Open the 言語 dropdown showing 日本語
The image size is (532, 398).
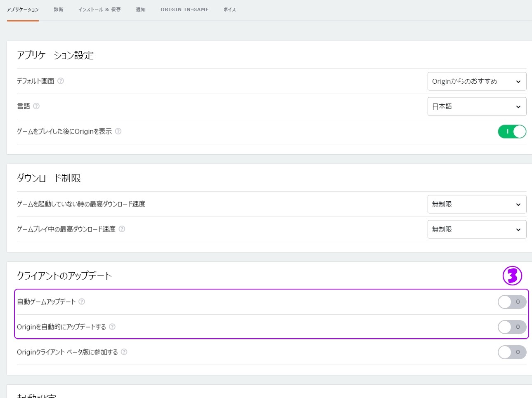(x=477, y=106)
